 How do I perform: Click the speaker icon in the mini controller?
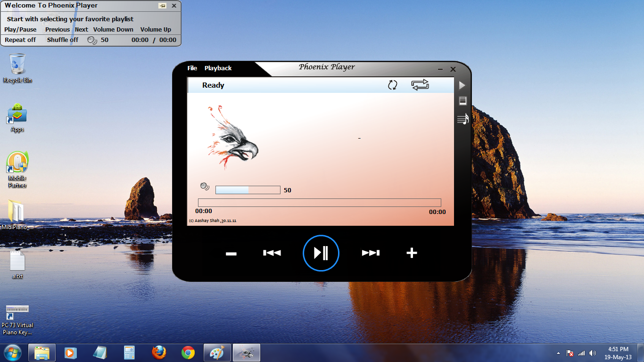pos(92,40)
